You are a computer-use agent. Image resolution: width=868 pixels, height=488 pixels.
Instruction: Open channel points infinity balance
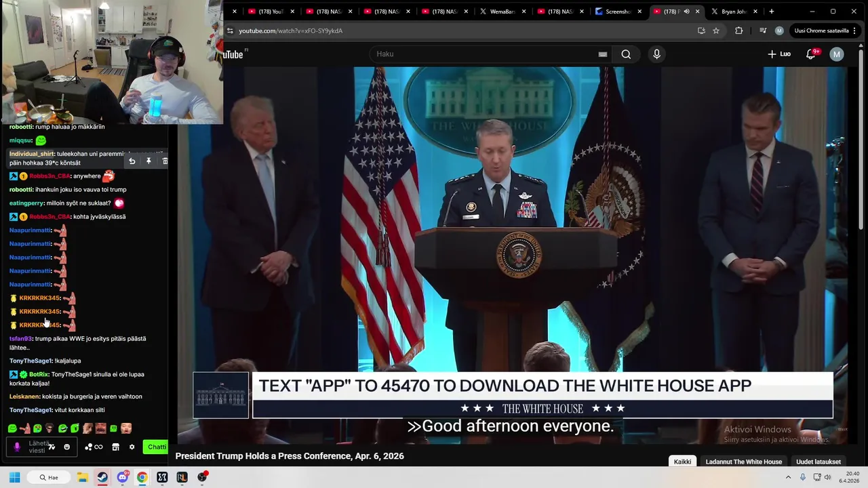(94, 447)
